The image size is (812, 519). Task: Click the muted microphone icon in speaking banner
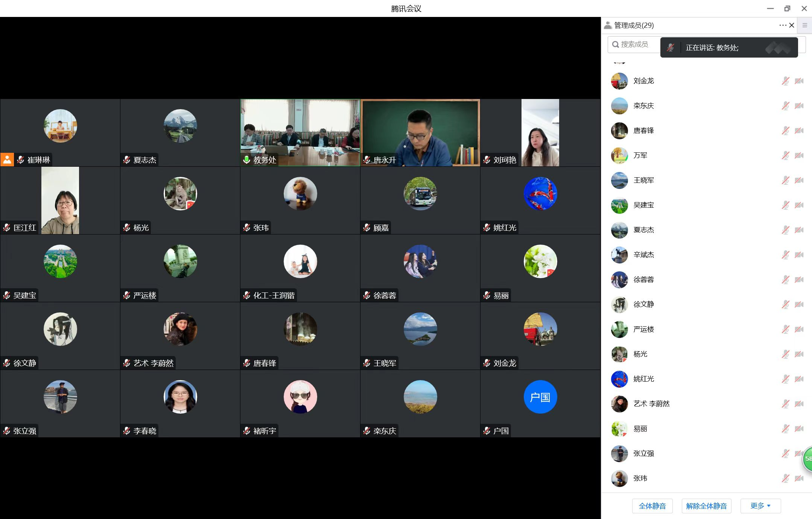671,47
